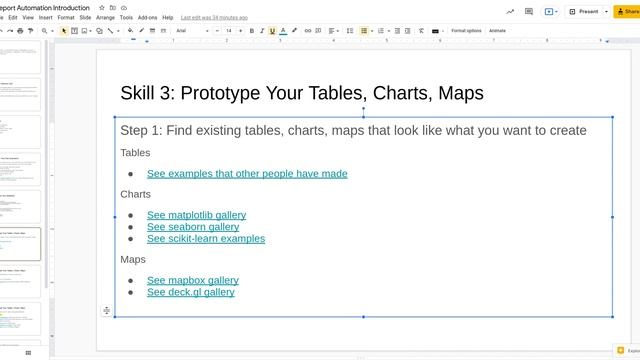
Task: Open the Slide menu
Action: click(85, 18)
